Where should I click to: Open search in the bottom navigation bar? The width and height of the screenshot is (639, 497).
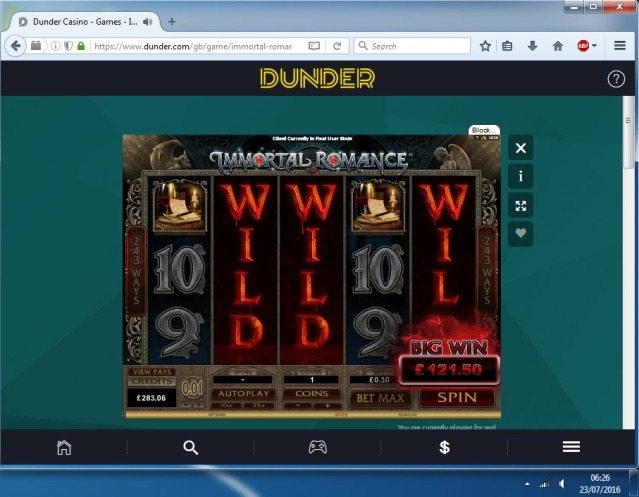coord(190,447)
